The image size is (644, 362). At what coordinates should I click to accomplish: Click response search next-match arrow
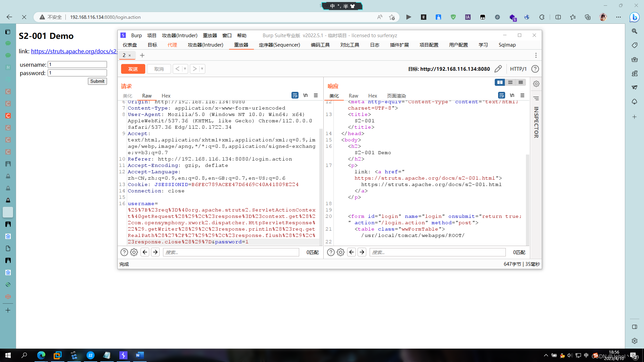coord(362,252)
